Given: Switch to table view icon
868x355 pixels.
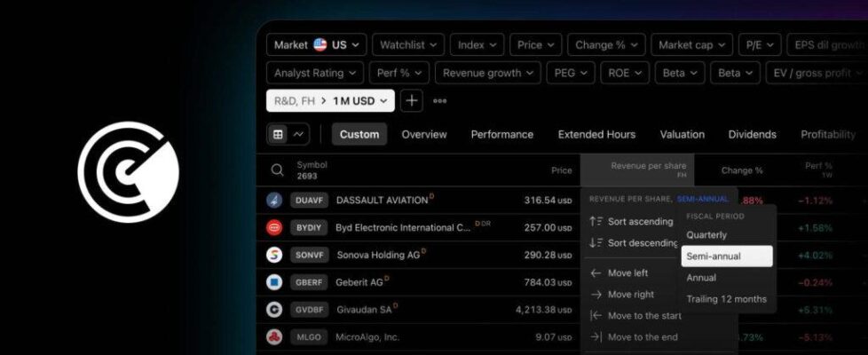Looking at the screenshot, I should [x=278, y=134].
